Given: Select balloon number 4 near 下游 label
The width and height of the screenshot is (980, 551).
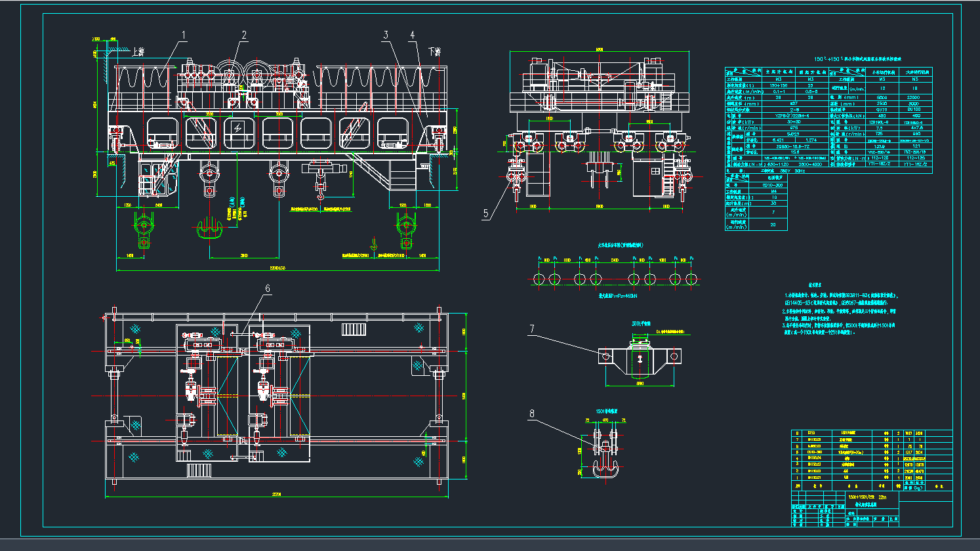Looking at the screenshot, I should pos(412,35).
